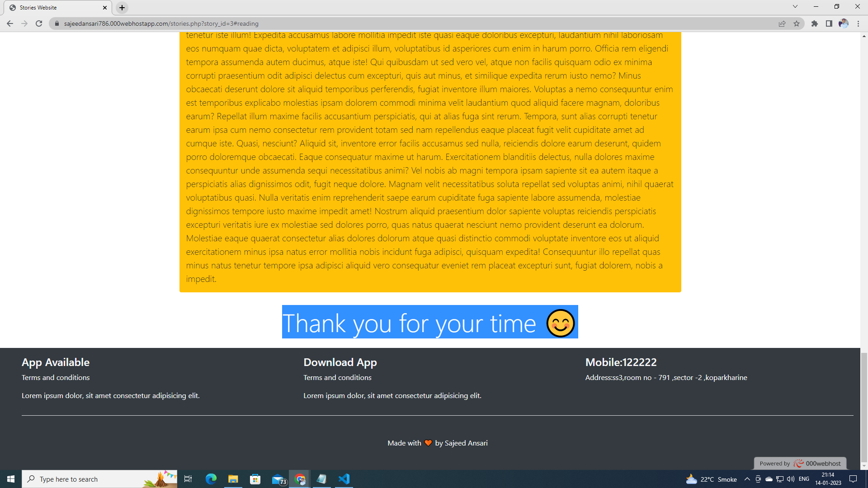This screenshot has height=488, width=868.
Task: Click Terms and conditions under App Available
Action: [55, 377]
